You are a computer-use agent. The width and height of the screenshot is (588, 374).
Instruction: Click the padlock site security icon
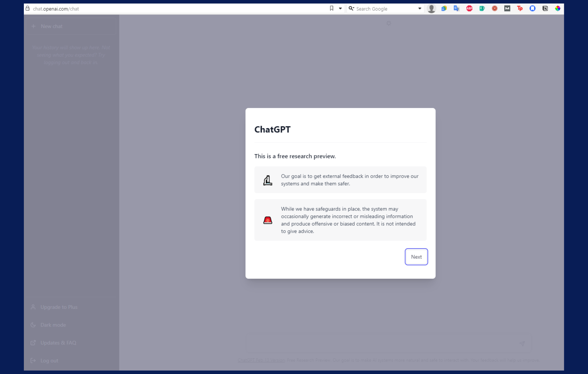pos(28,8)
